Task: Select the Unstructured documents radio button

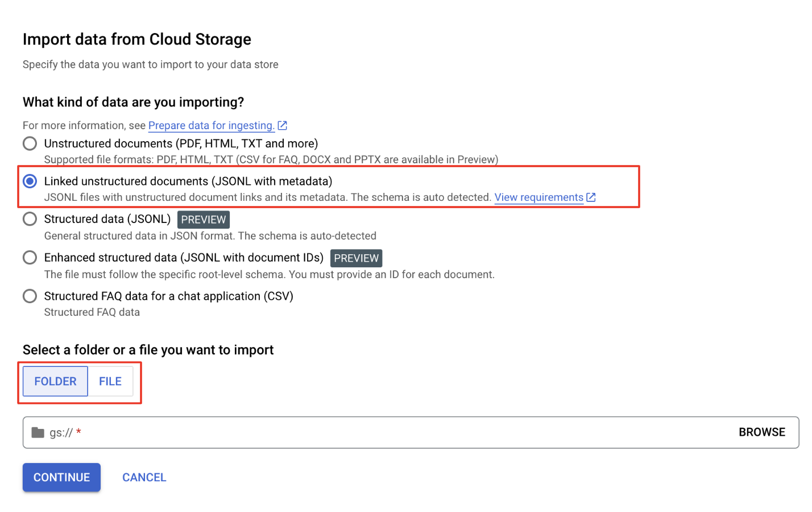Action: pos(30,143)
